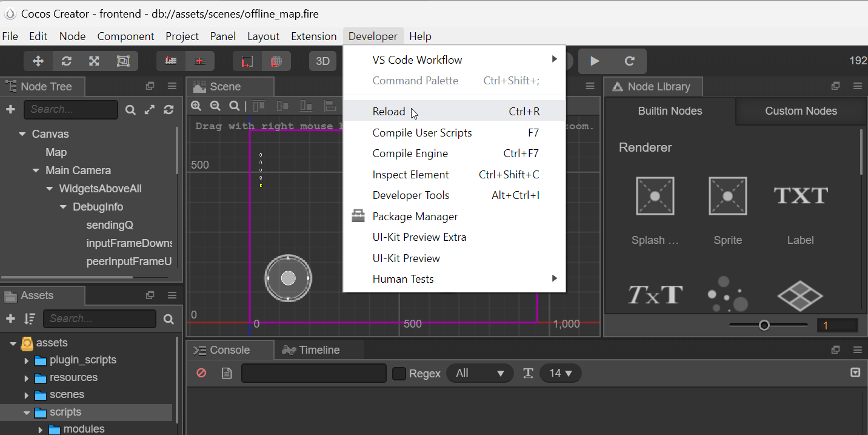Enable the Regex checkbox in Console
The height and width of the screenshot is (435, 868).
[x=399, y=374]
